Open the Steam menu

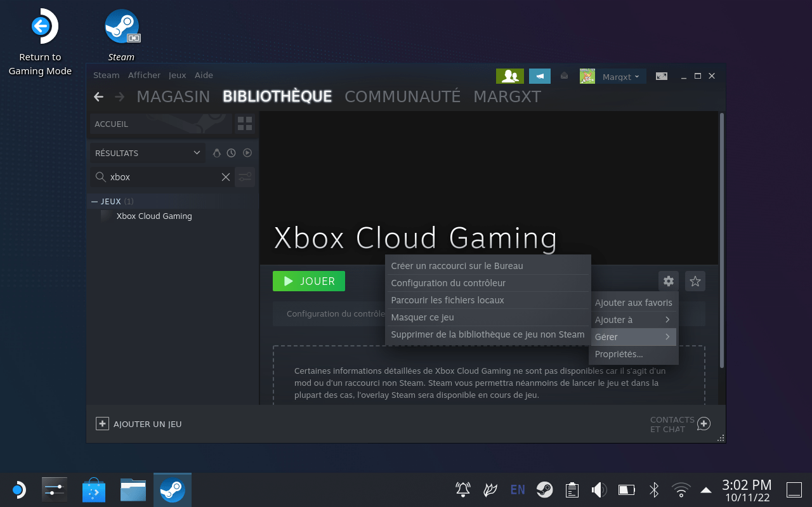point(106,75)
